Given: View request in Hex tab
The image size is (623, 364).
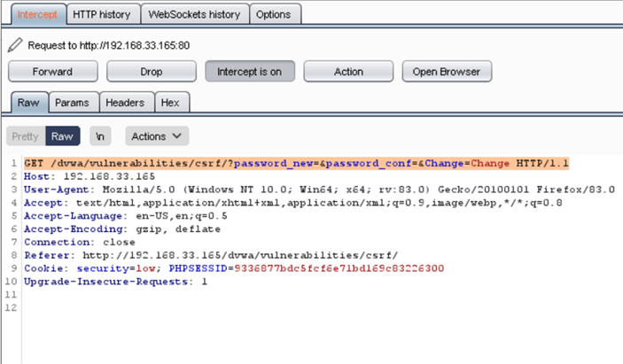Looking at the screenshot, I should tap(170, 103).
